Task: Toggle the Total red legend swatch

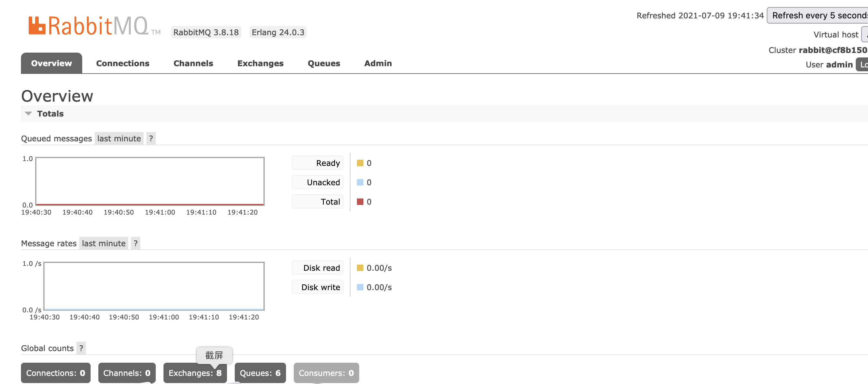Action: 360,202
